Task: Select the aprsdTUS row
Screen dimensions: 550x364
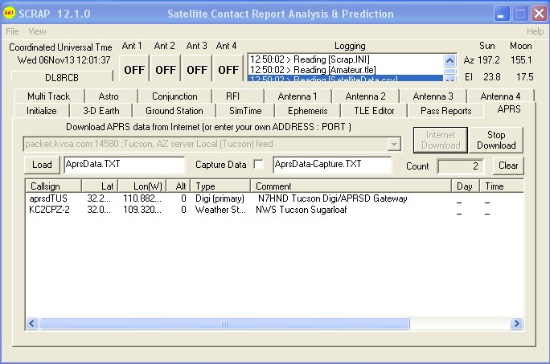Action: pos(275,199)
